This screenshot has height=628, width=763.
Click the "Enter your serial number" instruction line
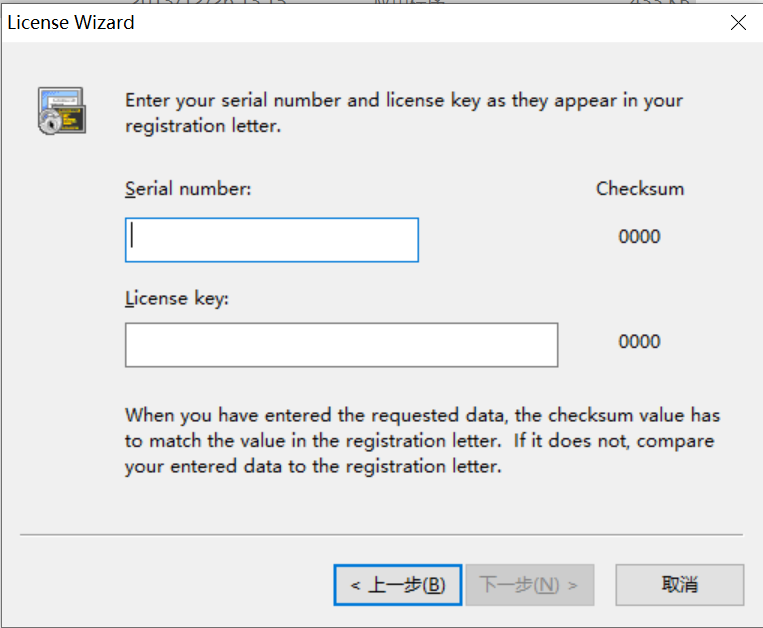click(404, 100)
